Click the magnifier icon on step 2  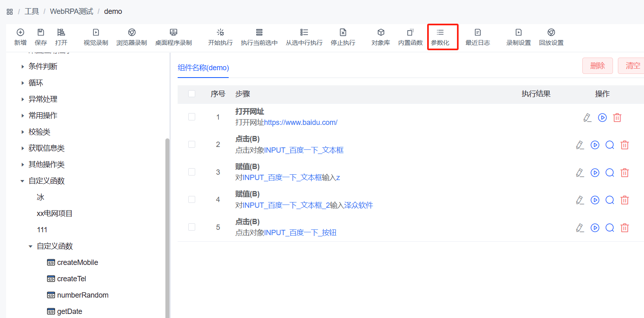click(610, 145)
